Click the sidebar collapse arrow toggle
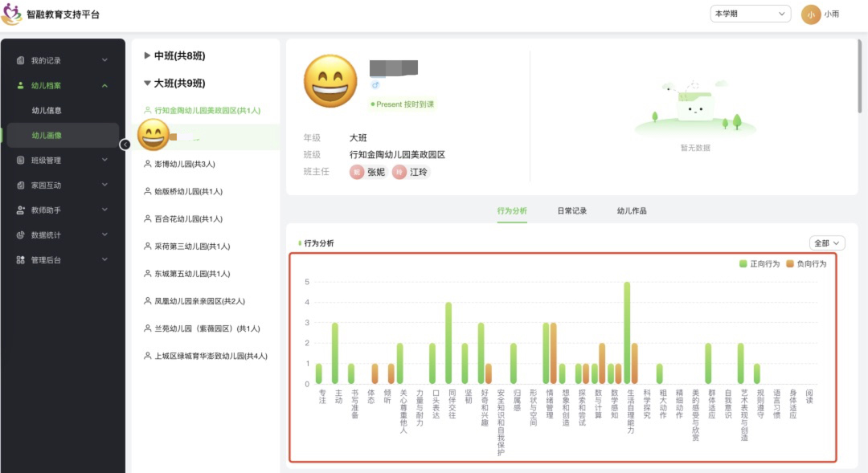This screenshot has width=868, height=473. (x=125, y=145)
